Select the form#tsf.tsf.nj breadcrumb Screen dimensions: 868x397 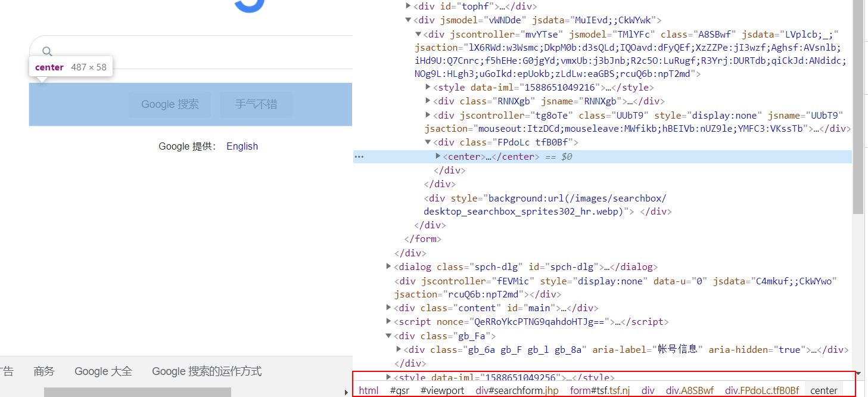click(600, 390)
